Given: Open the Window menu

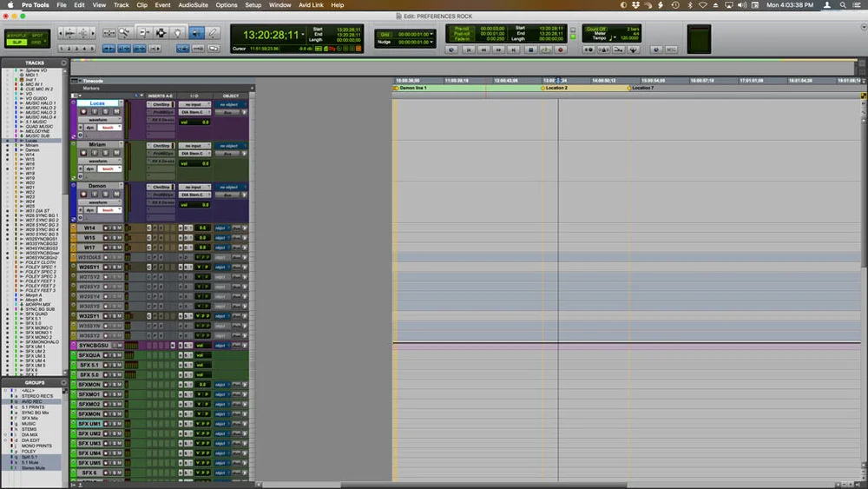Looking at the screenshot, I should coord(279,5).
